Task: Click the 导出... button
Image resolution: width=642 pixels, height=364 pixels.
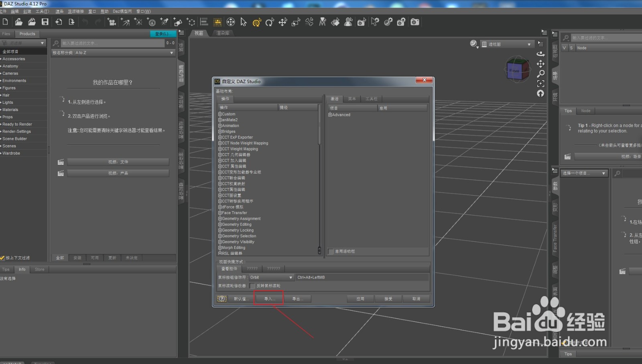Action: point(297,299)
